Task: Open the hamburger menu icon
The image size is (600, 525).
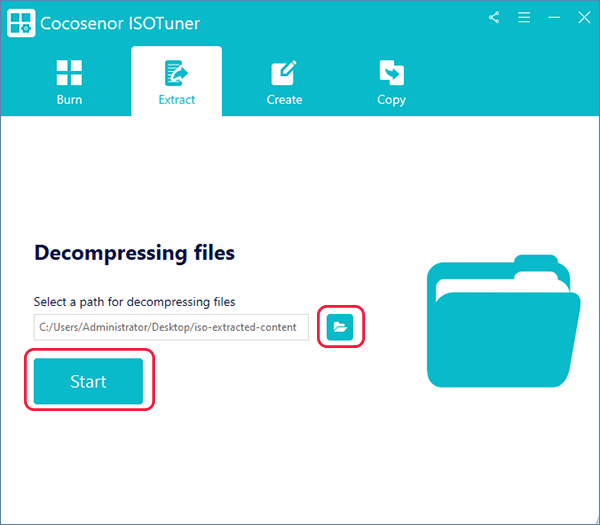Action: tap(524, 18)
